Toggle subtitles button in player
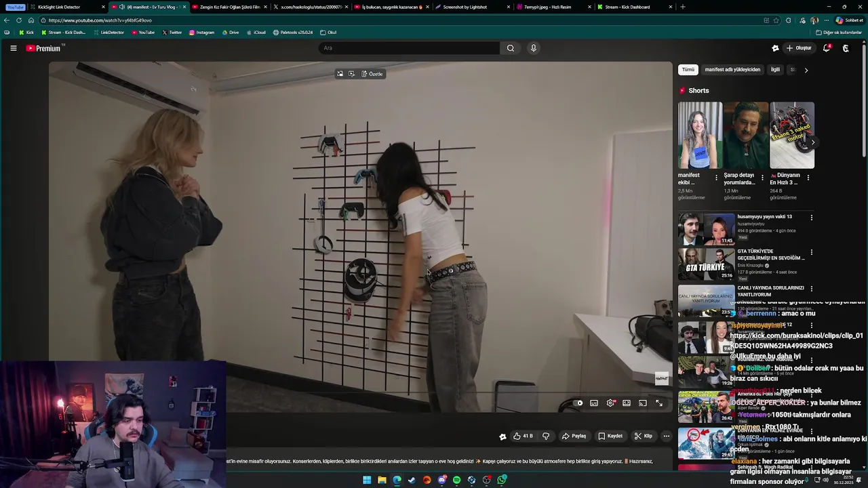 (594, 403)
